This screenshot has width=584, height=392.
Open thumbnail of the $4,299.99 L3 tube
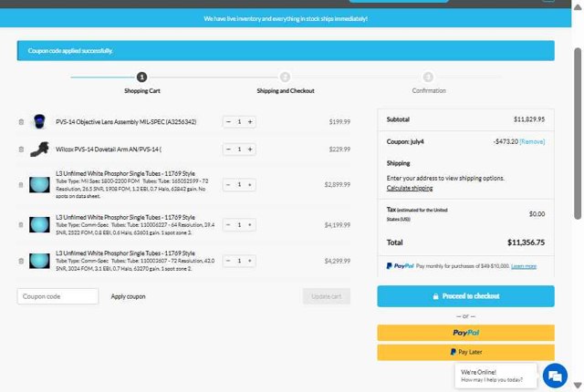39,261
